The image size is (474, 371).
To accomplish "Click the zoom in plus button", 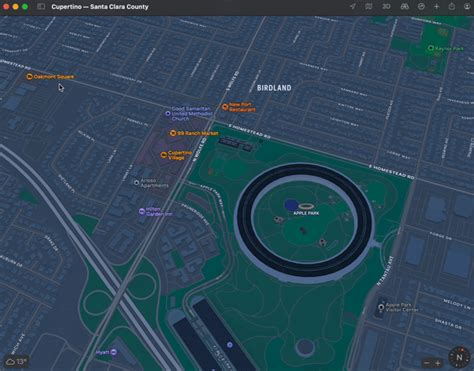I will click(438, 363).
